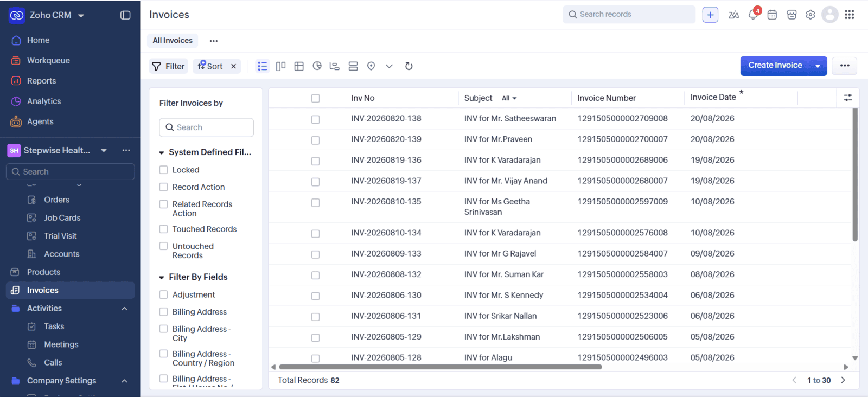
Task: Click the Create Invoice button
Action: [775, 66]
